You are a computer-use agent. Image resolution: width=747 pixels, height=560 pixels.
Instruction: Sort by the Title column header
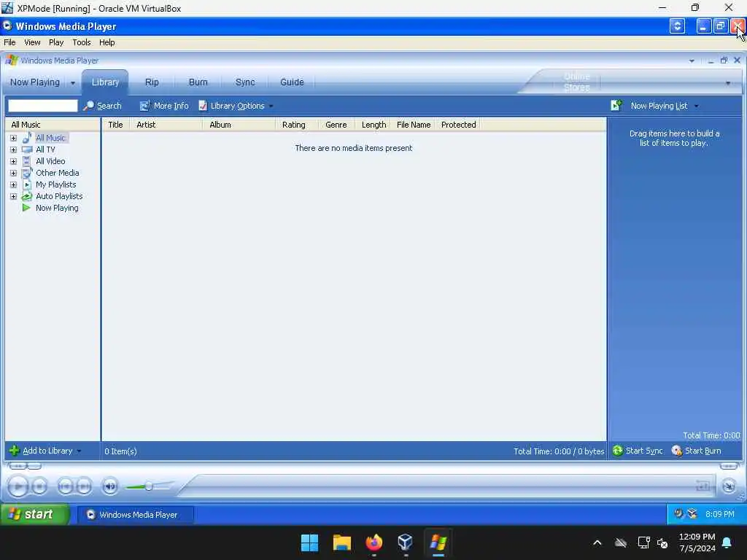[x=115, y=125]
